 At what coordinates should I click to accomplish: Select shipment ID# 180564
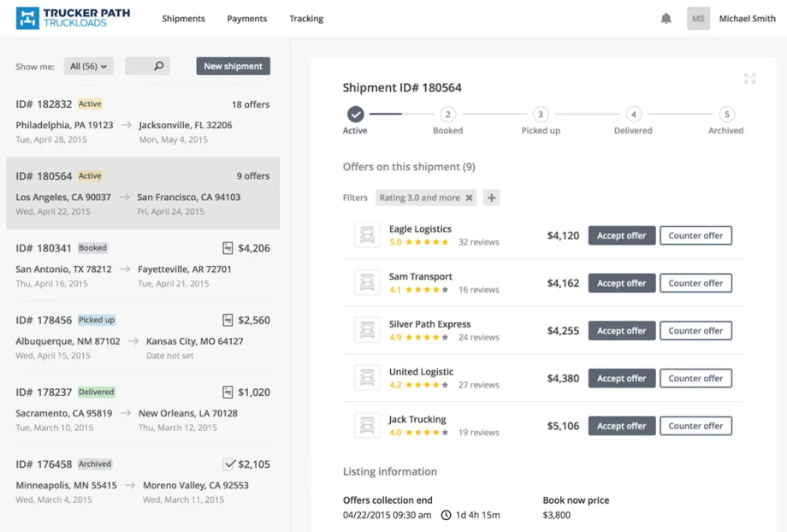coord(143,193)
